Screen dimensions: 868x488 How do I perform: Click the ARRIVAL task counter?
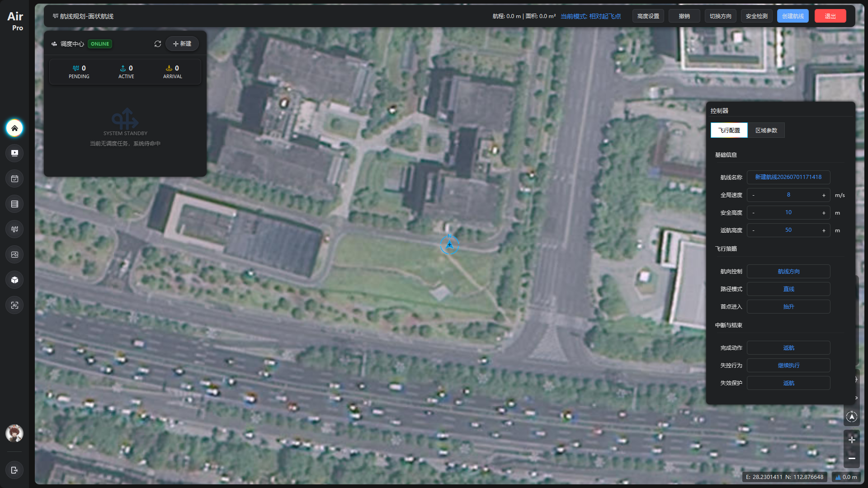click(173, 72)
